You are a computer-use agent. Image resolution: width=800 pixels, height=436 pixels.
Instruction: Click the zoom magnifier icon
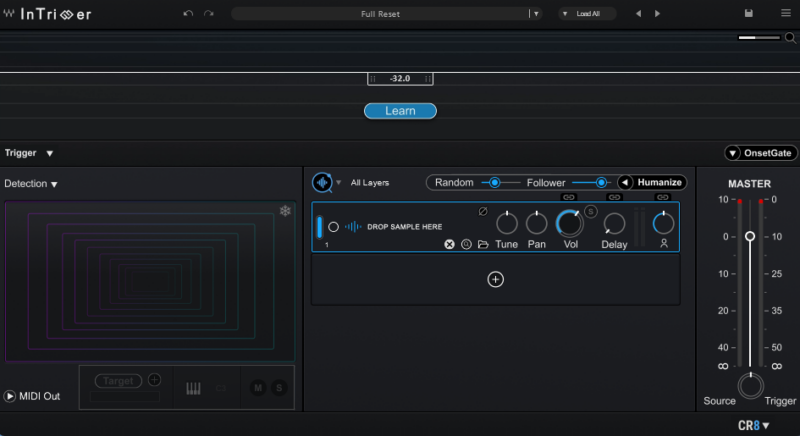coord(790,38)
